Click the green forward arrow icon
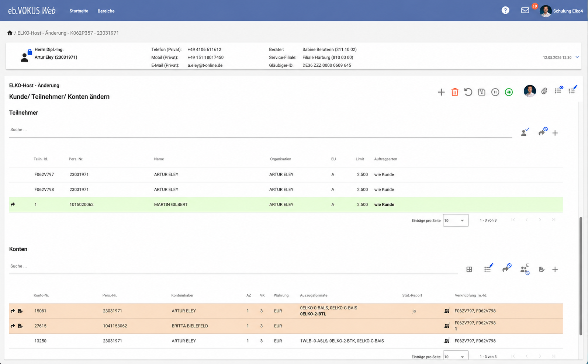Screen dimensions: 588x364 click(509, 92)
